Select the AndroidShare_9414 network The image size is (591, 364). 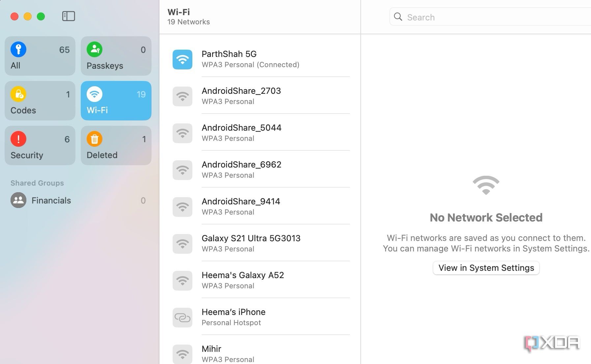point(260,207)
